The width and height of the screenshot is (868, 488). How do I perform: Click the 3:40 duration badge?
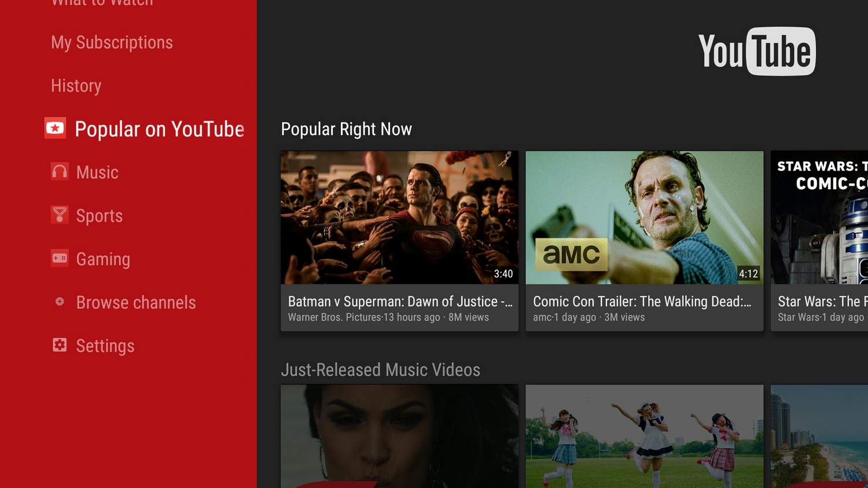pyautogui.click(x=503, y=273)
